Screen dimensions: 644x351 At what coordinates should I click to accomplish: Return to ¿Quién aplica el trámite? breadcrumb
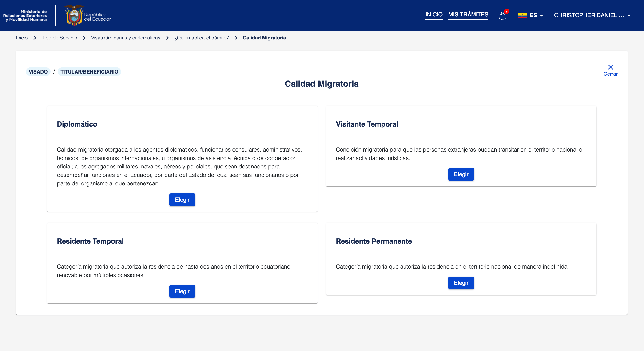[x=202, y=38]
